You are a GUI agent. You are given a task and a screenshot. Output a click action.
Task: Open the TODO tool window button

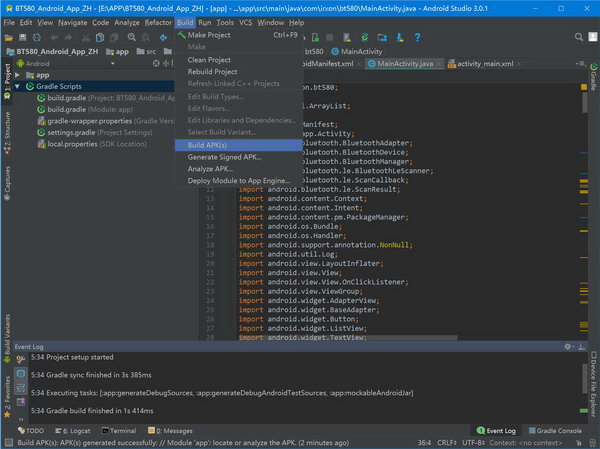(x=31, y=431)
